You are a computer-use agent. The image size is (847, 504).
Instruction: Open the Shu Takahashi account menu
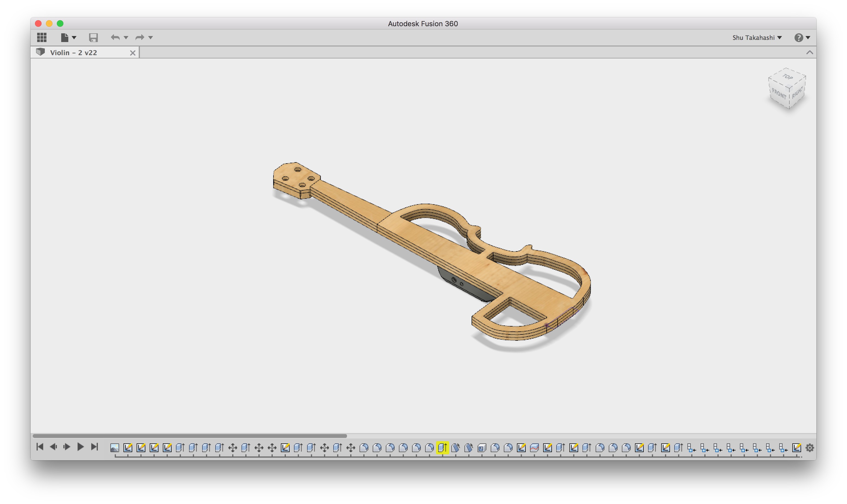tap(757, 37)
